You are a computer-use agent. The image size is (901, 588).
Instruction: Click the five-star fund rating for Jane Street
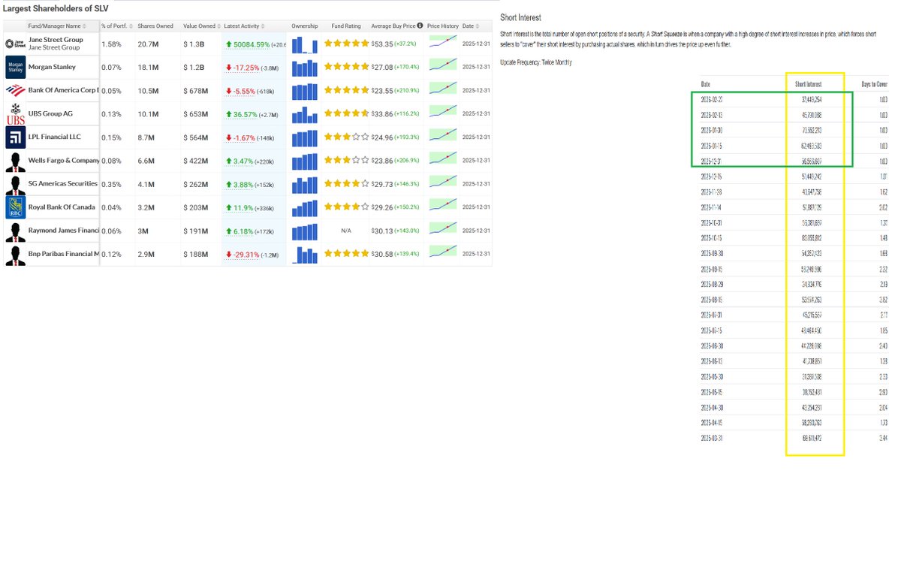[x=347, y=44]
